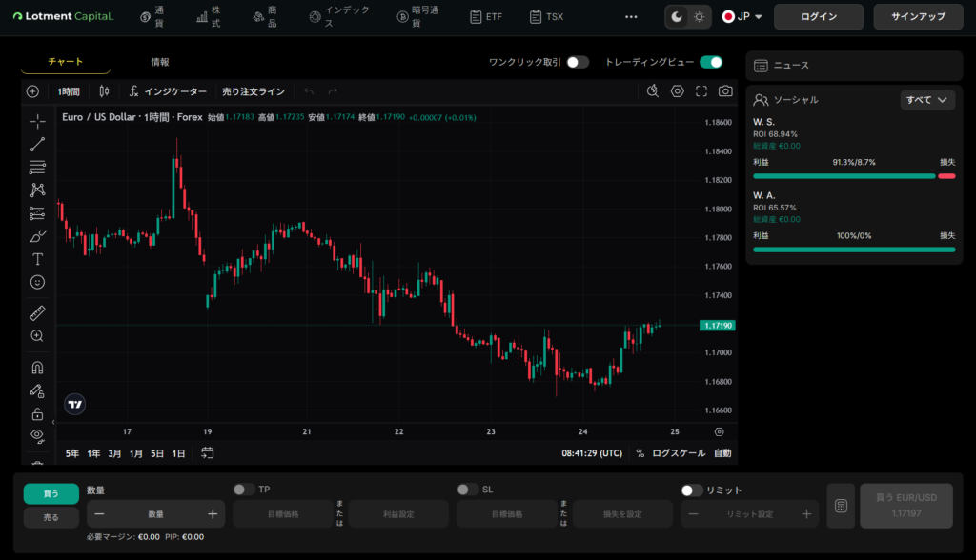The image size is (976, 560).
Task: Toggle ワンクリック取引 switch
Action: (x=578, y=62)
